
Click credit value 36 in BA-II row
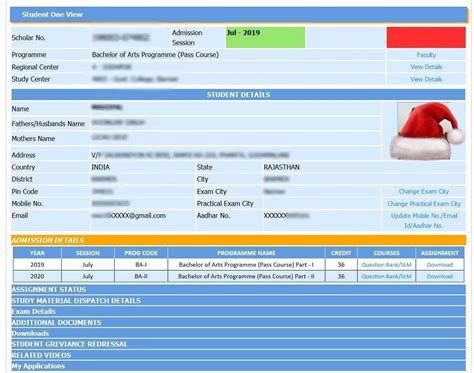tap(341, 276)
